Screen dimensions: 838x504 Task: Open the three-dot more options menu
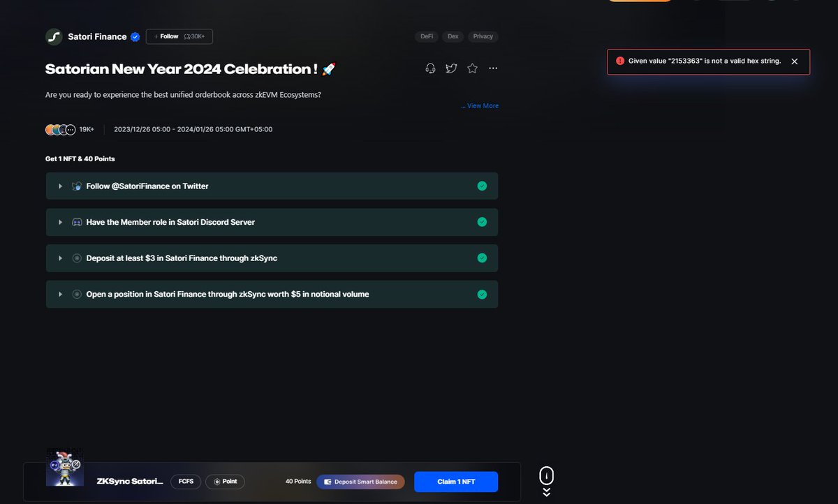(x=493, y=68)
